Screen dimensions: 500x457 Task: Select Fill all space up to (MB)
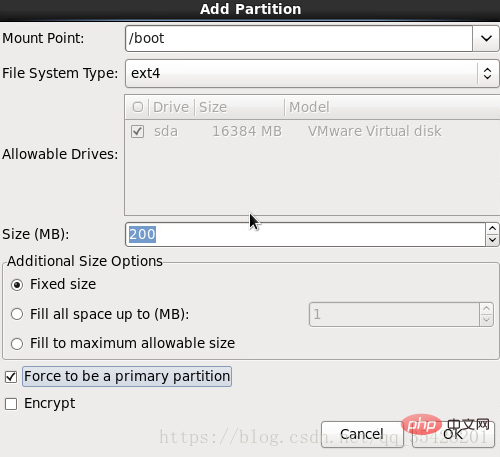coord(17,314)
